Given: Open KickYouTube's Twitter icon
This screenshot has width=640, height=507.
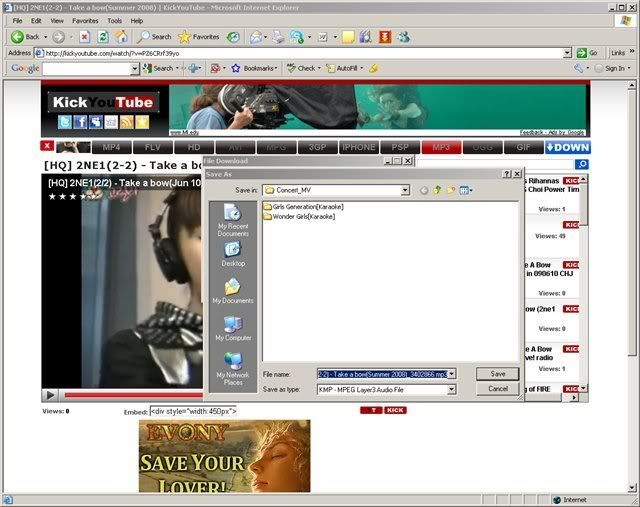Looking at the screenshot, I should (64, 122).
